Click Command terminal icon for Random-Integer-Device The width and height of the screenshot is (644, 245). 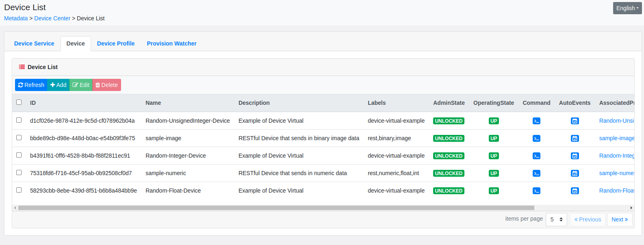[x=536, y=156]
